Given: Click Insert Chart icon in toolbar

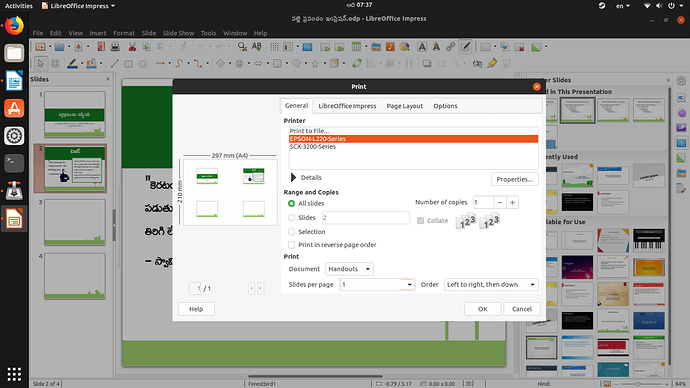Looking at the screenshot, I should pyautogui.click(x=404, y=47).
